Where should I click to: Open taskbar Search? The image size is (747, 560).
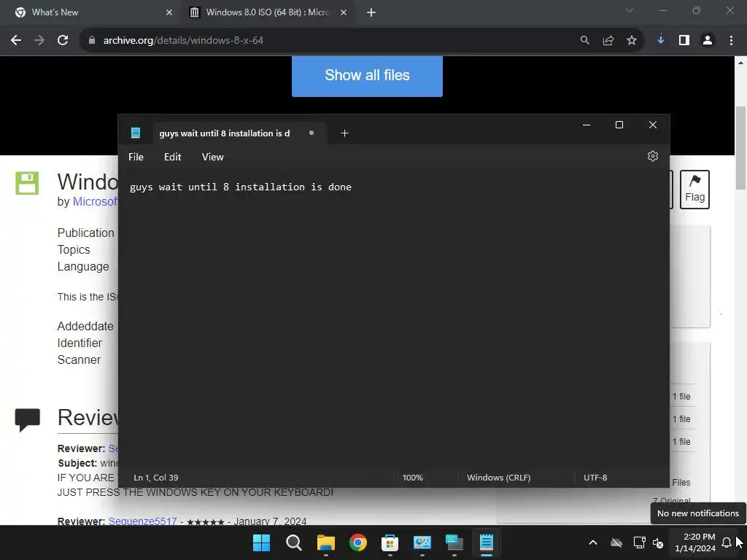[x=293, y=542]
